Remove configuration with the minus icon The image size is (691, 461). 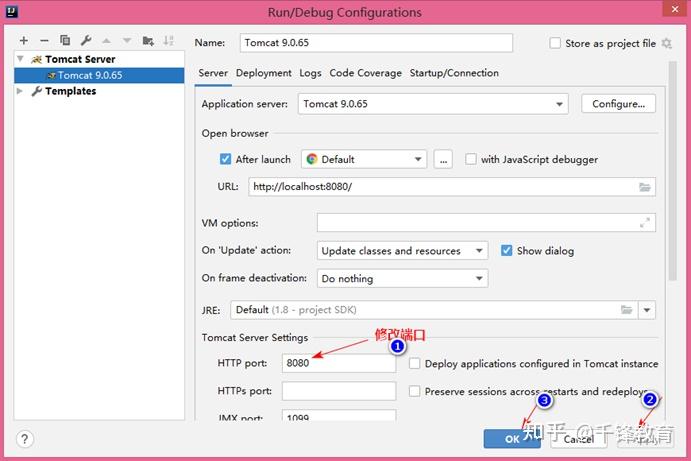click(44, 41)
